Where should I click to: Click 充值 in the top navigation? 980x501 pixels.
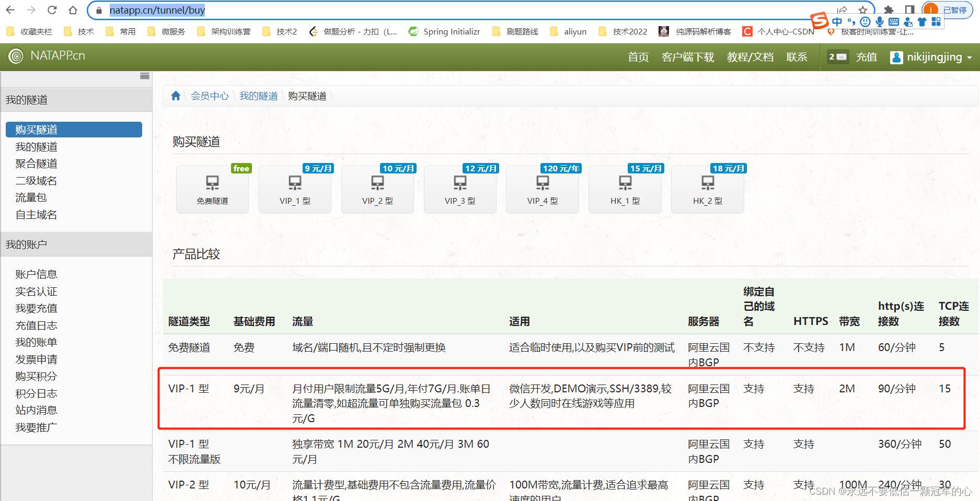coord(867,57)
